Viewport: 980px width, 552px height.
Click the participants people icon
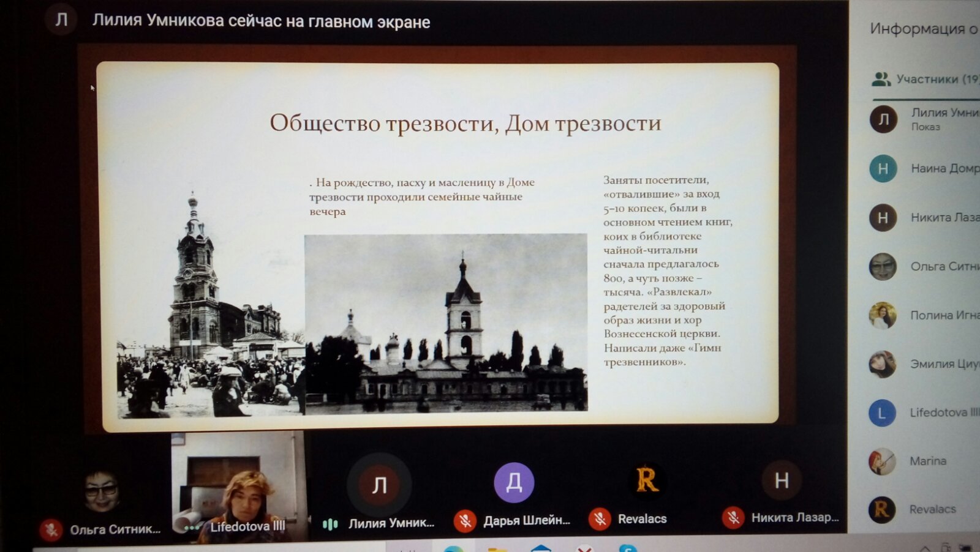click(881, 79)
